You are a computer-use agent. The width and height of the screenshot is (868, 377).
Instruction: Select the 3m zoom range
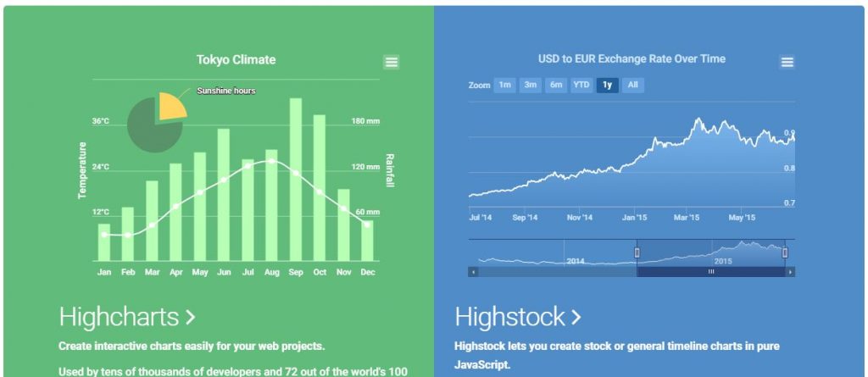click(531, 85)
